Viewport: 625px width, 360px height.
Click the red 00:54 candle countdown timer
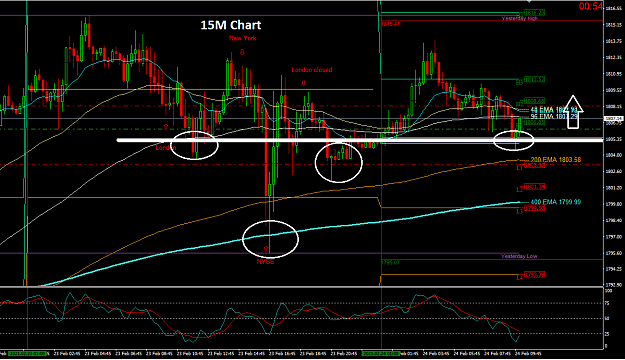(x=590, y=6)
